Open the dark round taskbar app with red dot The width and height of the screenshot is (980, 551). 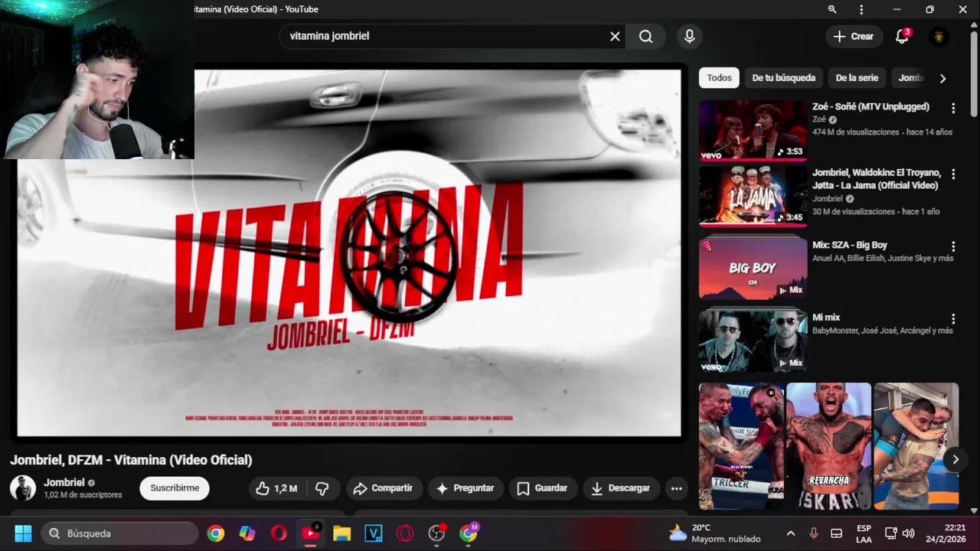[x=436, y=533]
